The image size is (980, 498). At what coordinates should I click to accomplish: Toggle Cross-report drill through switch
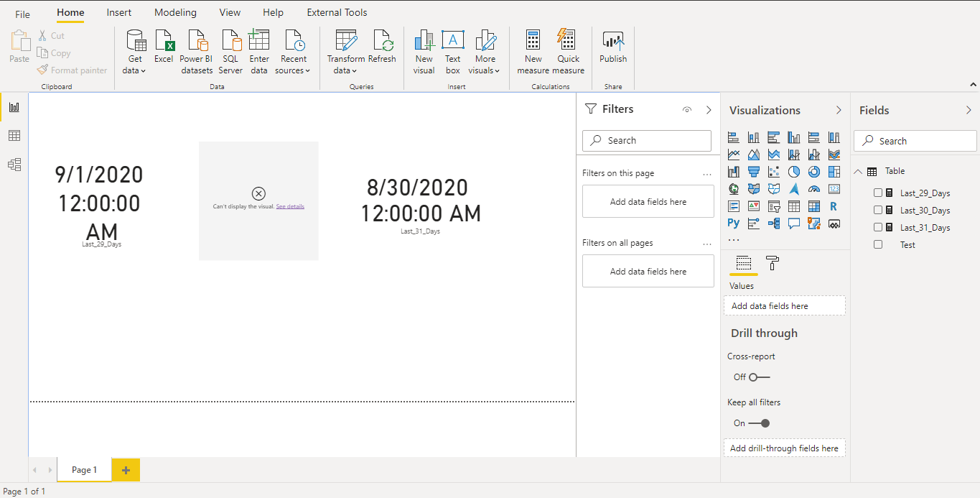click(x=759, y=377)
